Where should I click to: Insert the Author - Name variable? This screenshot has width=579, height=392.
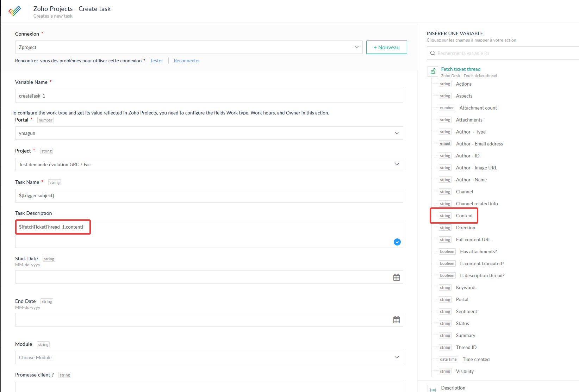pyautogui.click(x=471, y=180)
